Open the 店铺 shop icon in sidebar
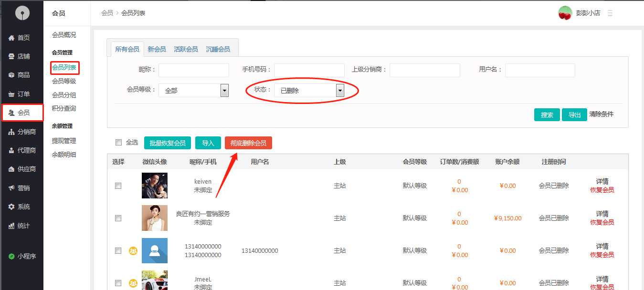Screen dimensions: 644x290 tap(11, 56)
